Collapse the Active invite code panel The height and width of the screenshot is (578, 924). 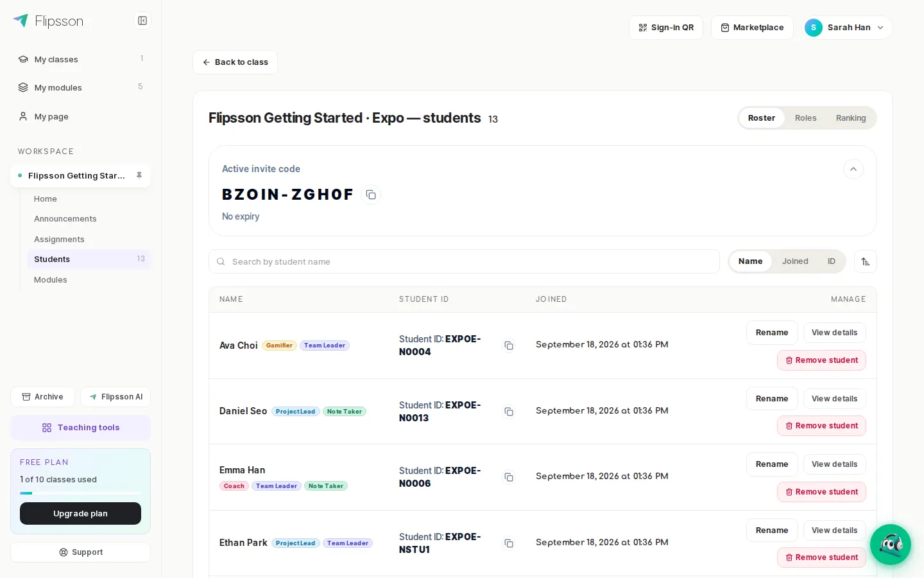853,169
